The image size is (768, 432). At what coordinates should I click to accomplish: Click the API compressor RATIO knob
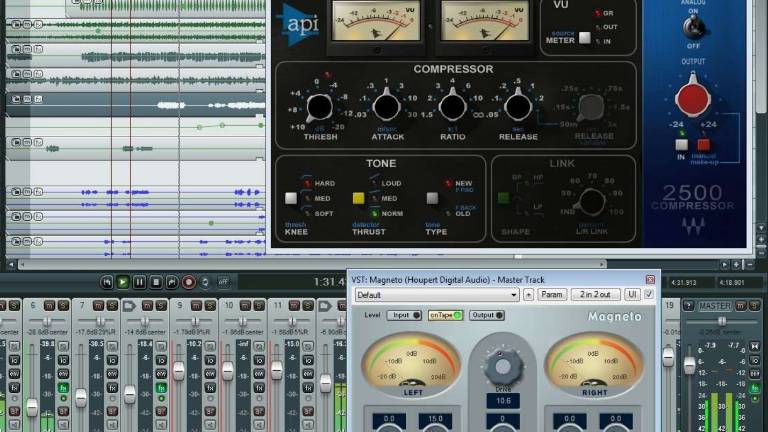click(x=452, y=106)
